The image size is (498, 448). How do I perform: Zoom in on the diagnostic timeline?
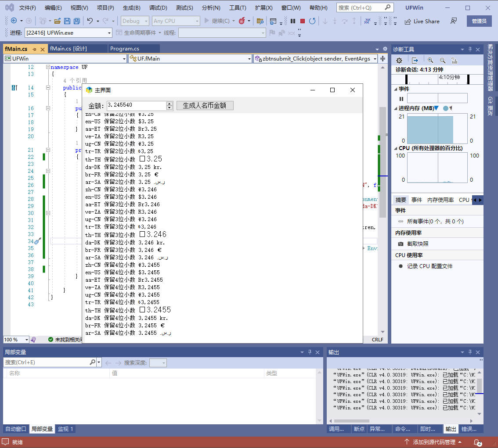(430, 61)
